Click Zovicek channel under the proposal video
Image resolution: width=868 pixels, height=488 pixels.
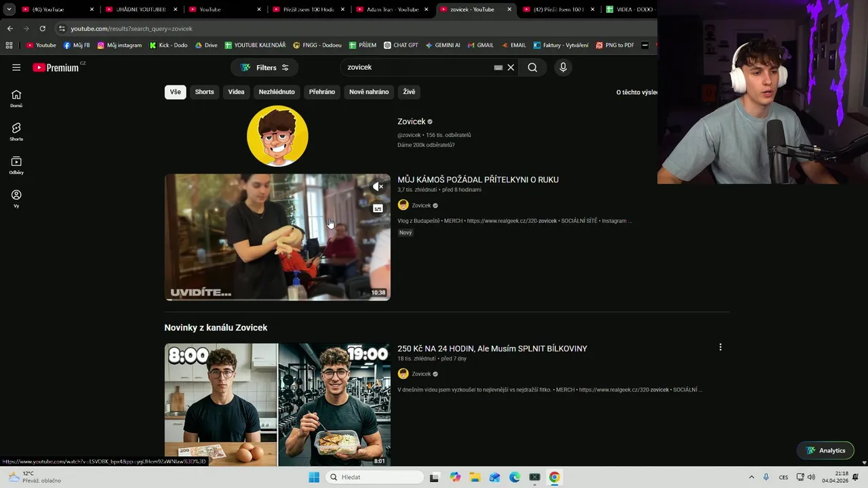421,205
